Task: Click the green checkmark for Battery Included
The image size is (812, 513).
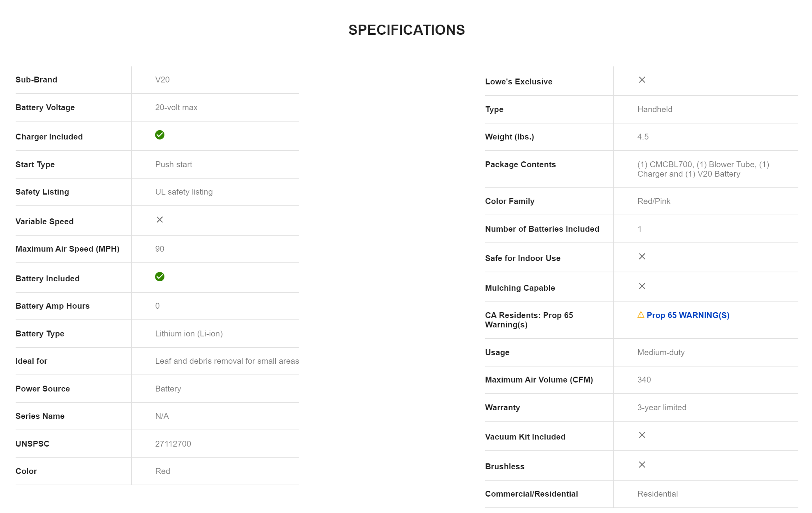Action: [x=159, y=277]
